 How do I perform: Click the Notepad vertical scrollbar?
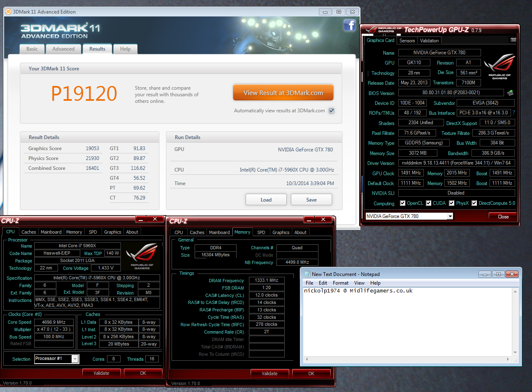click(x=515, y=322)
